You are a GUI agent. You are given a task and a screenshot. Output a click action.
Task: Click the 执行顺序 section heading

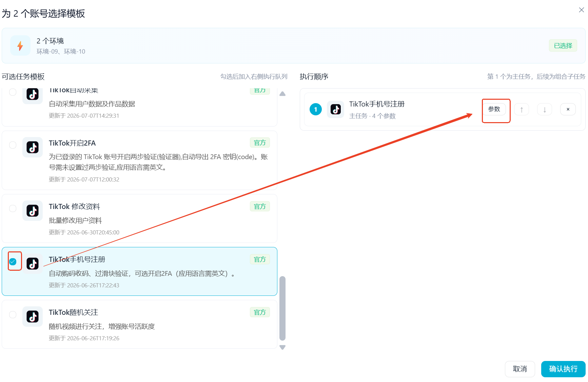coord(314,76)
